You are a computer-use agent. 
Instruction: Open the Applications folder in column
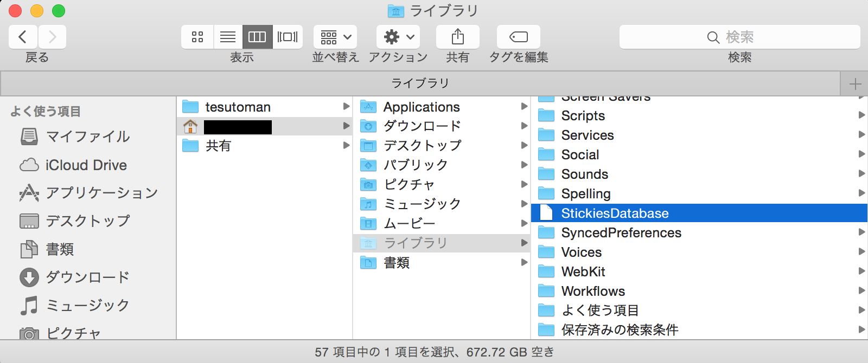[x=421, y=107]
